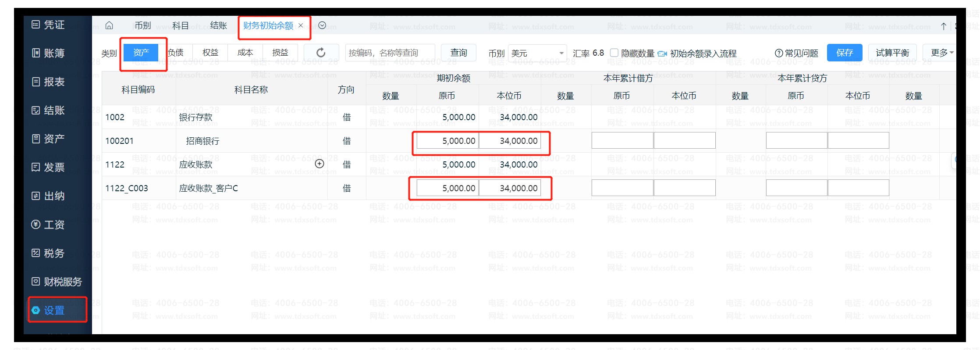Click the home icon tab

click(109, 25)
